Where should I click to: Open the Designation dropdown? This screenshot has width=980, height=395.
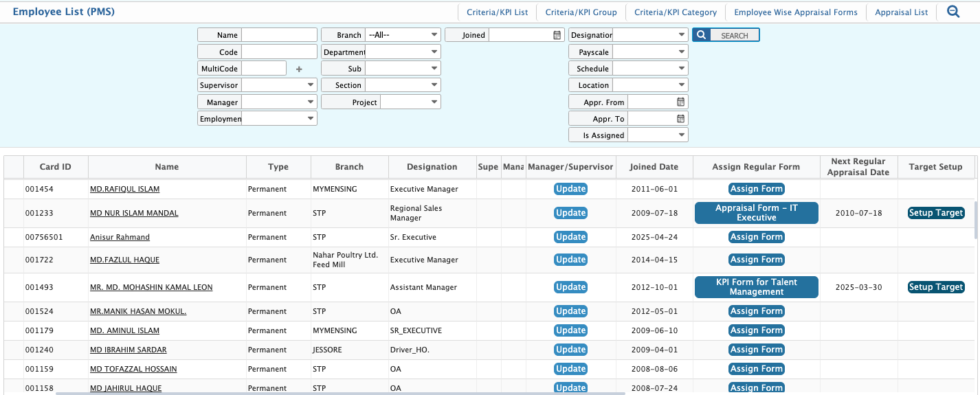pos(650,35)
